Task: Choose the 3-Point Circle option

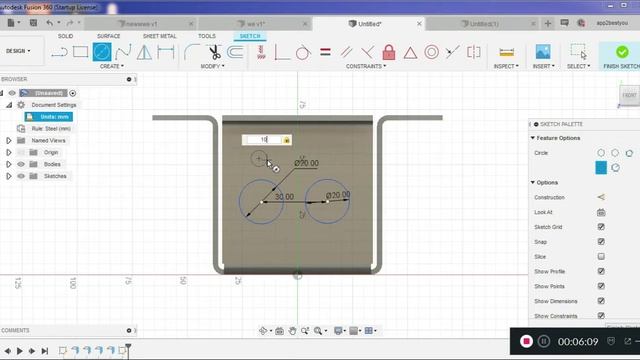Action: click(x=629, y=153)
